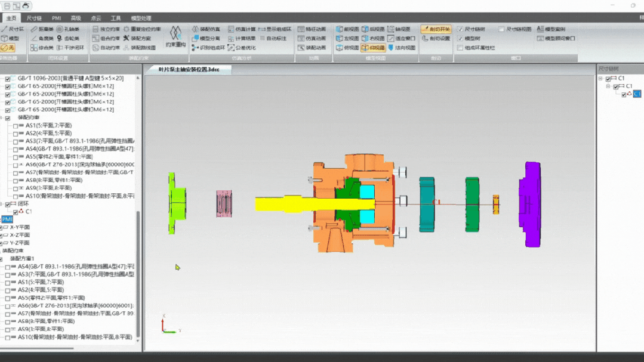644x362 pixels.
Task: Play 装配动画 assembly animation
Action: (312, 48)
